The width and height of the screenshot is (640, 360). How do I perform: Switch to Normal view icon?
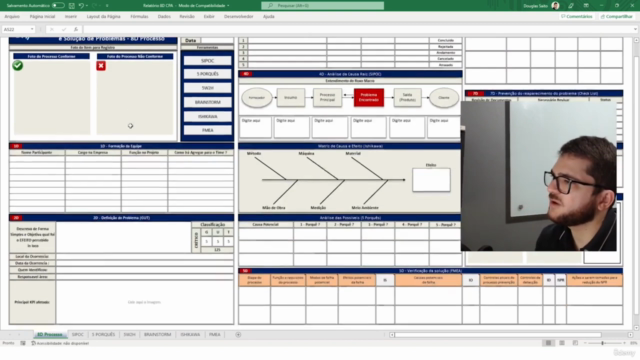click(549, 343)
